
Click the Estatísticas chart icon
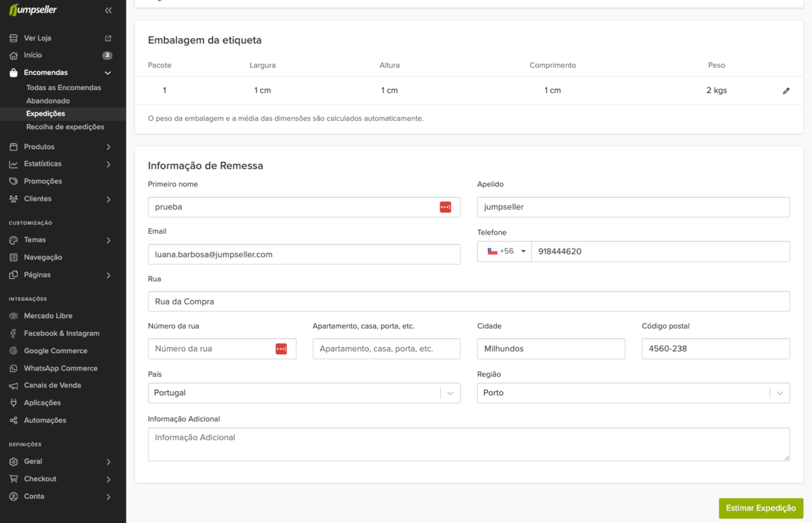pos(13,164)
